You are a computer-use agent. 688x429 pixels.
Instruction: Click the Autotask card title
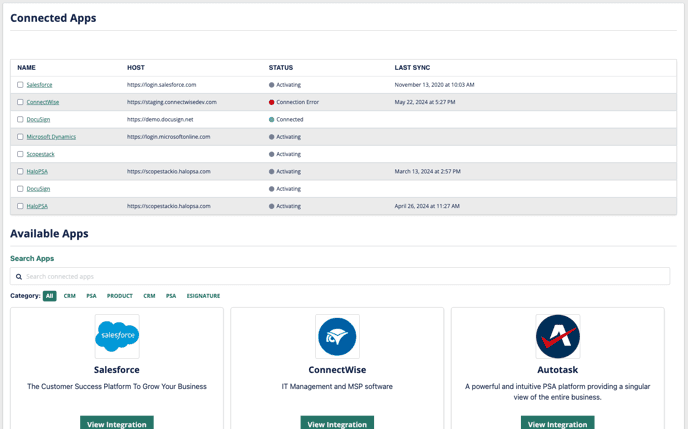(558, 370)
